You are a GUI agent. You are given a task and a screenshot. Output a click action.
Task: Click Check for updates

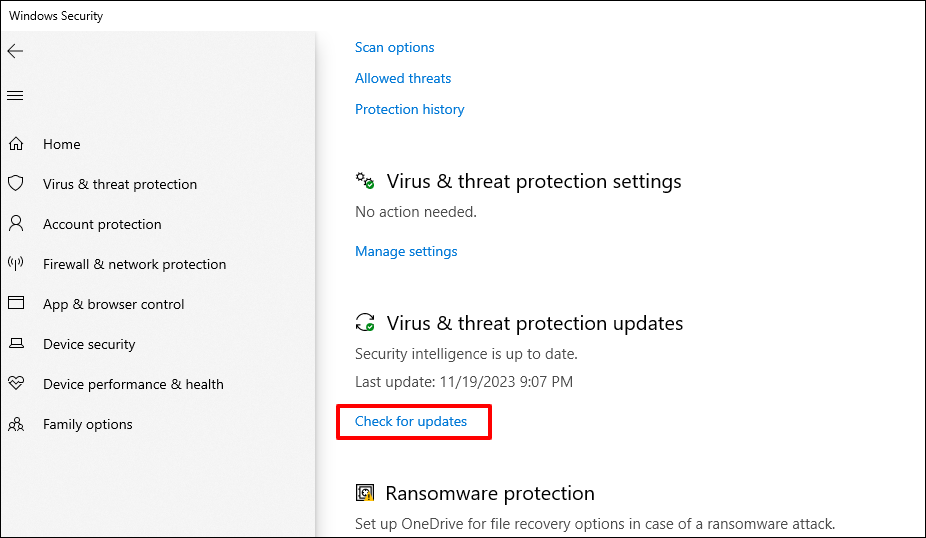tap(411, 421)
